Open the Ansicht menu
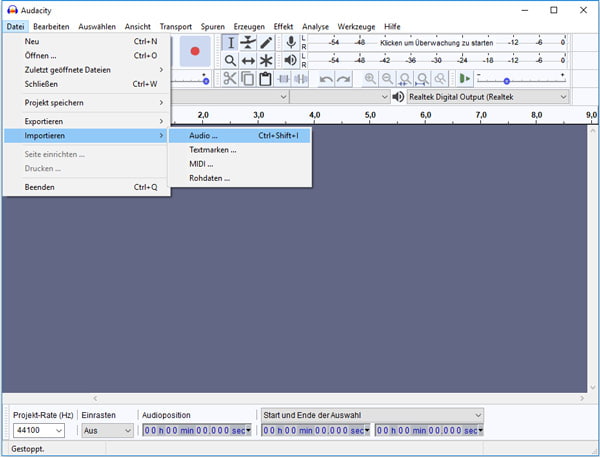 click(138, 26)
